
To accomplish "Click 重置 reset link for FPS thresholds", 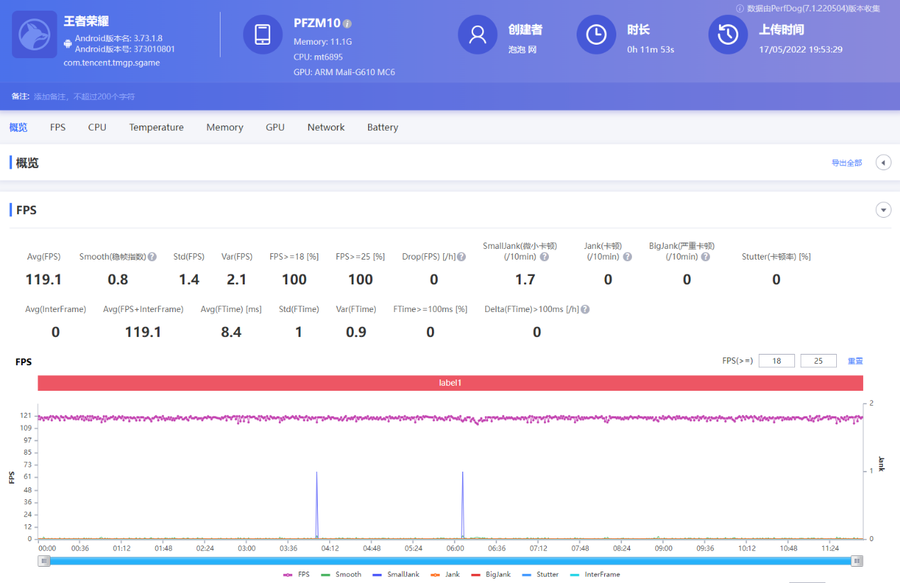I will (x=855, y=361).
